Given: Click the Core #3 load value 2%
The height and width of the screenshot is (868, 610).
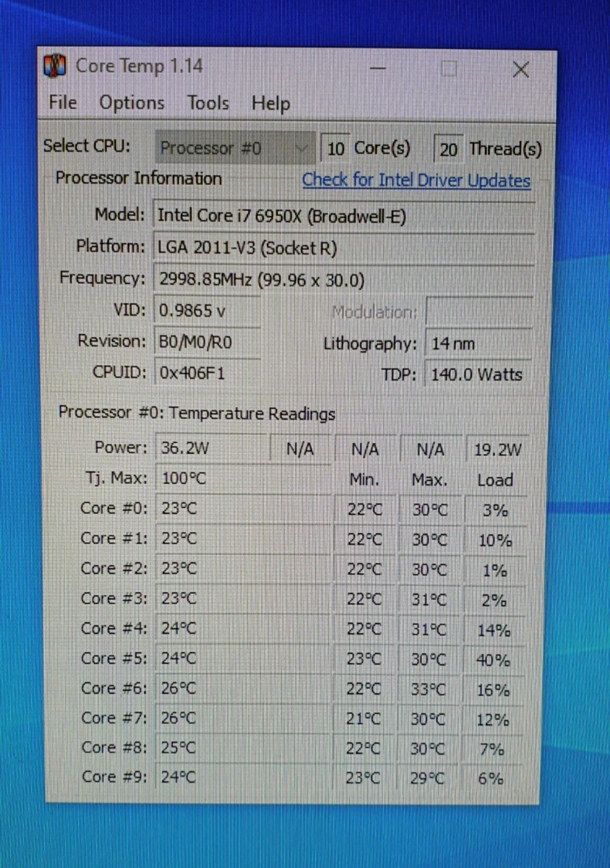Looking at the screenshot, I should pyautogui.click(x=494, y=600).
